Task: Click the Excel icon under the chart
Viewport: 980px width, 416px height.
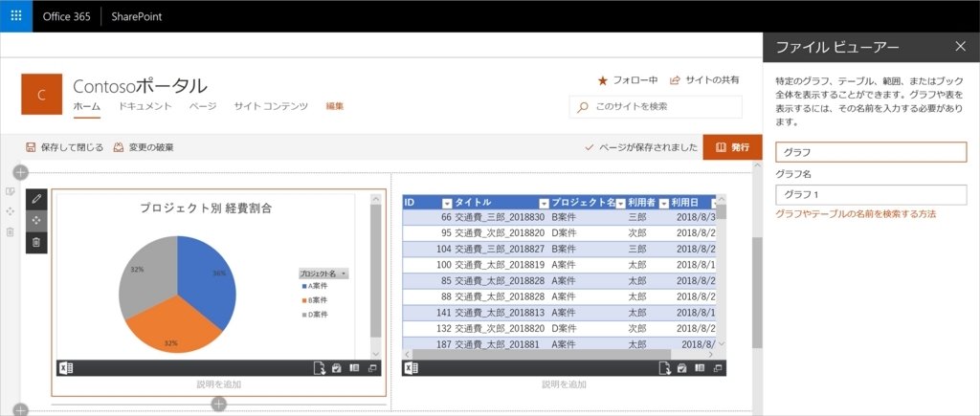Action: point(66,368)
